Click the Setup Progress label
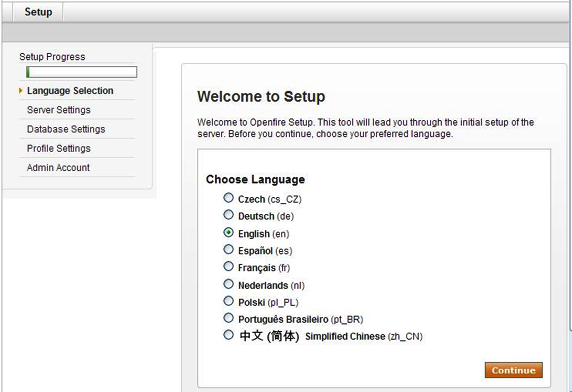 (52, 57)
